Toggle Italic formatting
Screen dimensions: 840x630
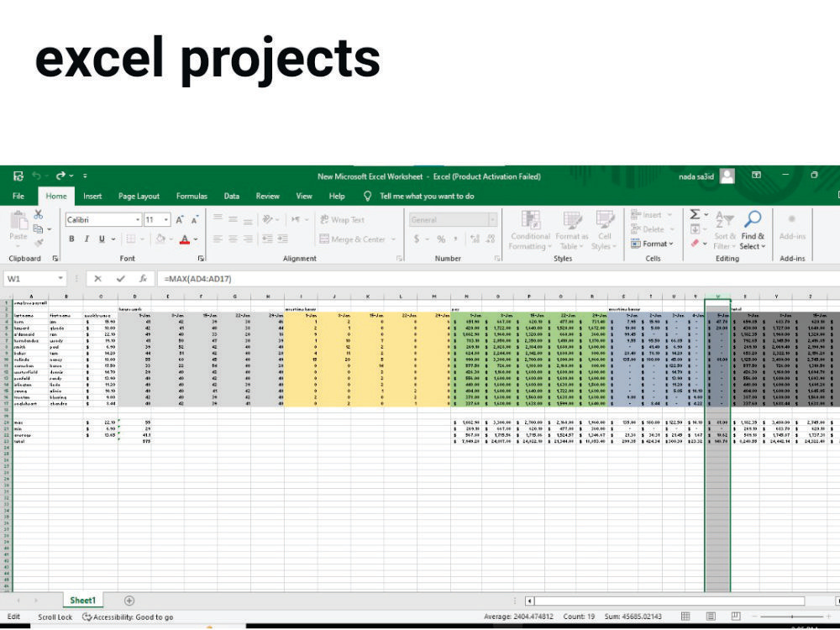tap(87, 239)
